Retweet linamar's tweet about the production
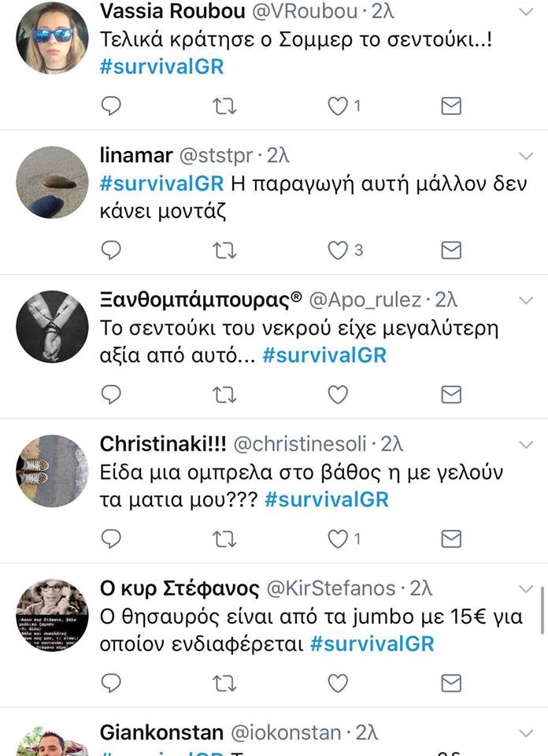 (224, 250)
